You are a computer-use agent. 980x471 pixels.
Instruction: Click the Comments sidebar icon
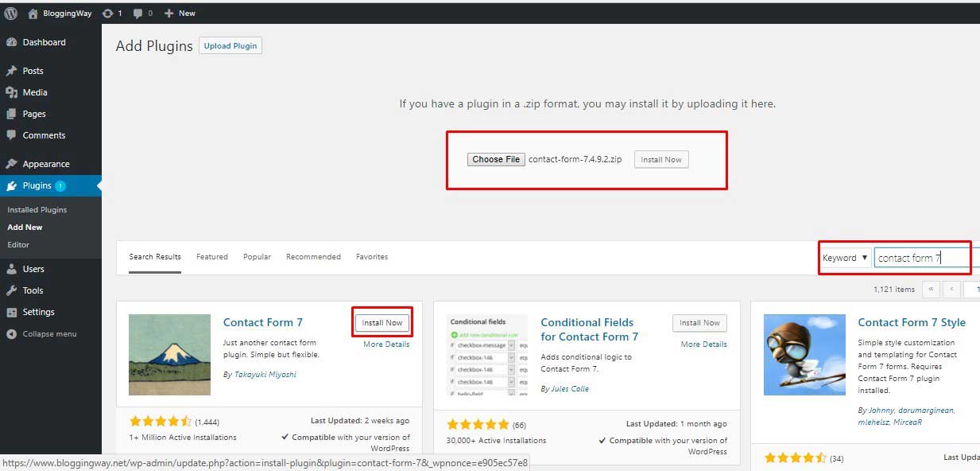coord(11,135)
